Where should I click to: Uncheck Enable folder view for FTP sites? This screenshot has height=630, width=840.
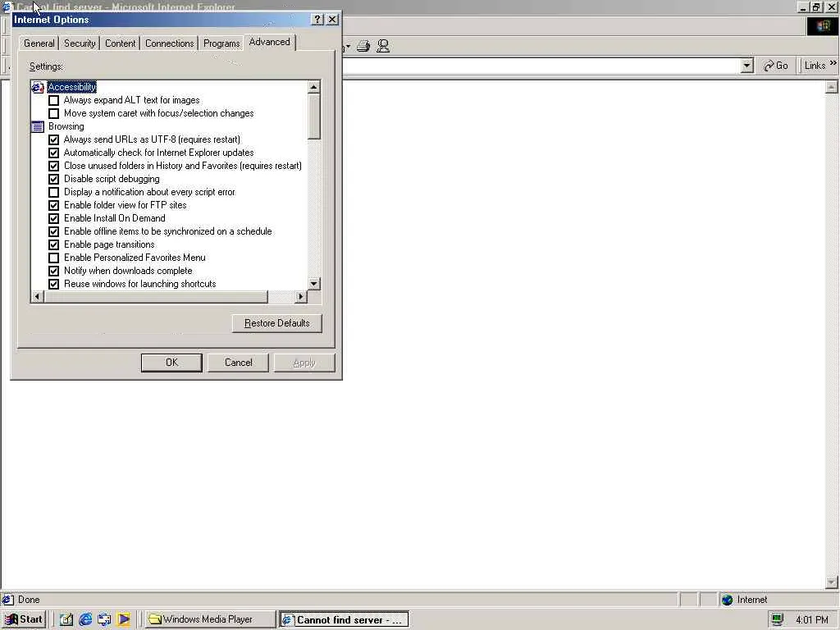(53, 205)
